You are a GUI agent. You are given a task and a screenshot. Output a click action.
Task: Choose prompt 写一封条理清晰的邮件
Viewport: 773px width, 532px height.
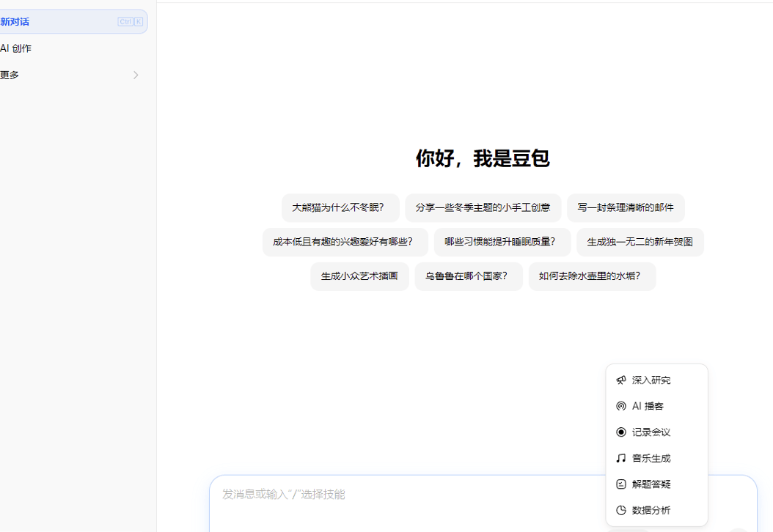pyautogui.click(x=626, y=208)
